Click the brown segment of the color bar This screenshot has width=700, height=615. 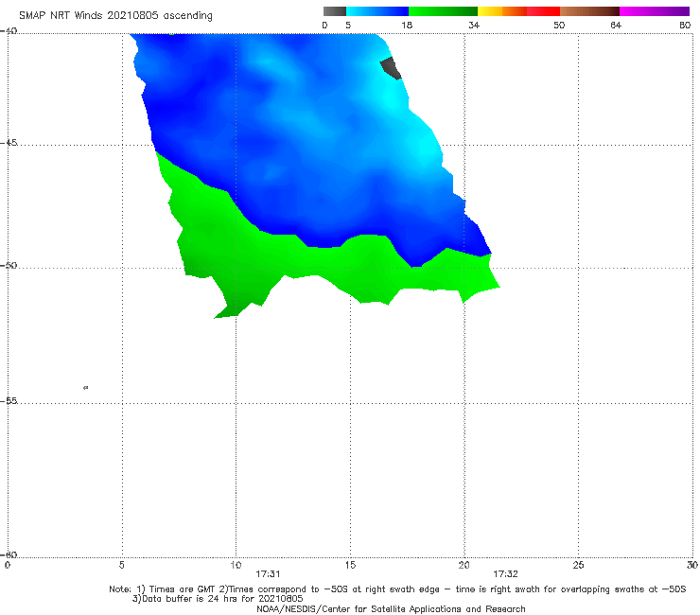(589, 11)
